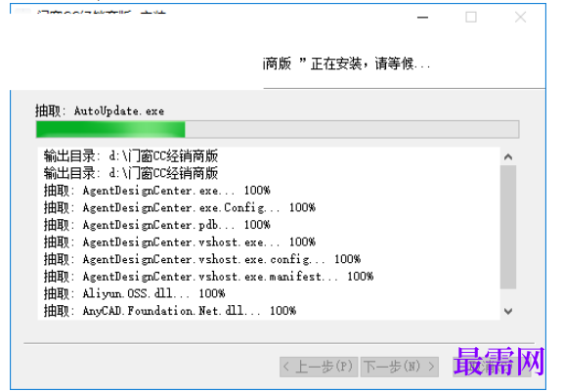
Task: Select the AgentDesignCenter.exe.Config log line
Action: coord(180,208)
